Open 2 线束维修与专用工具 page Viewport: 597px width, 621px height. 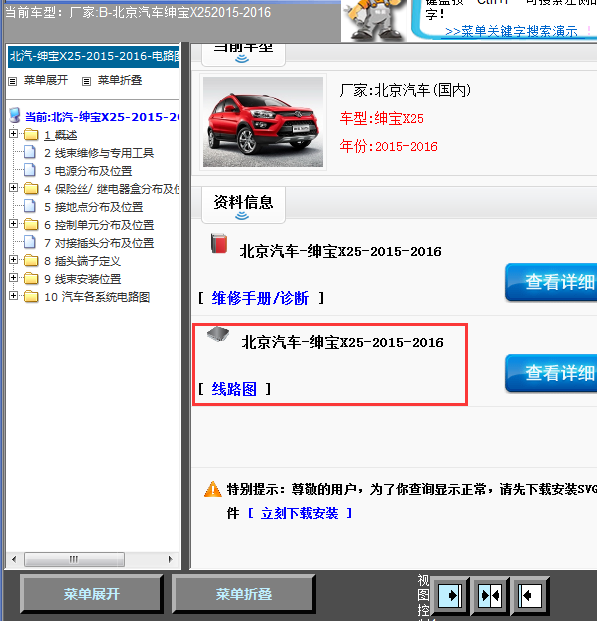(99, 153)
